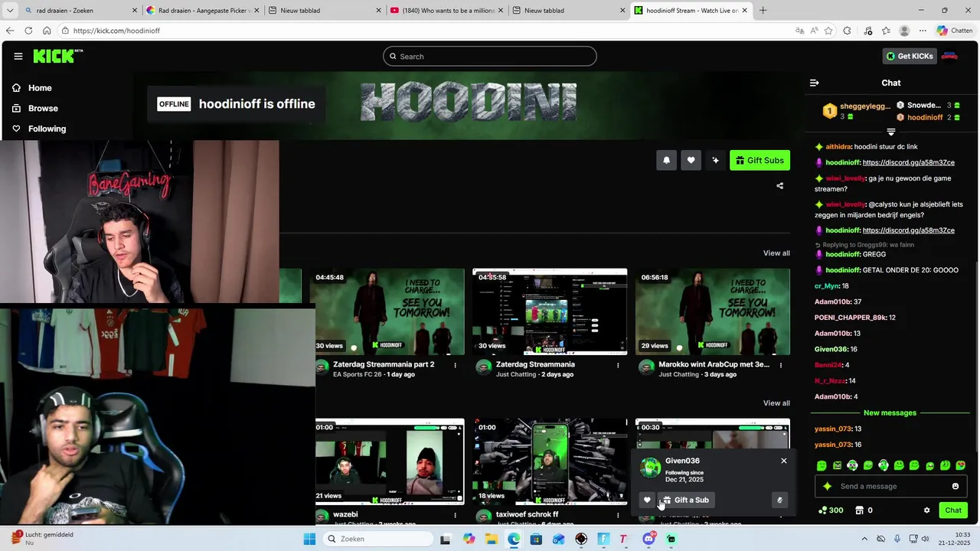The width and height of the screenshot is (980, 551).
Task: Open the Copilot Chatten button
Action: pos(954,31)
